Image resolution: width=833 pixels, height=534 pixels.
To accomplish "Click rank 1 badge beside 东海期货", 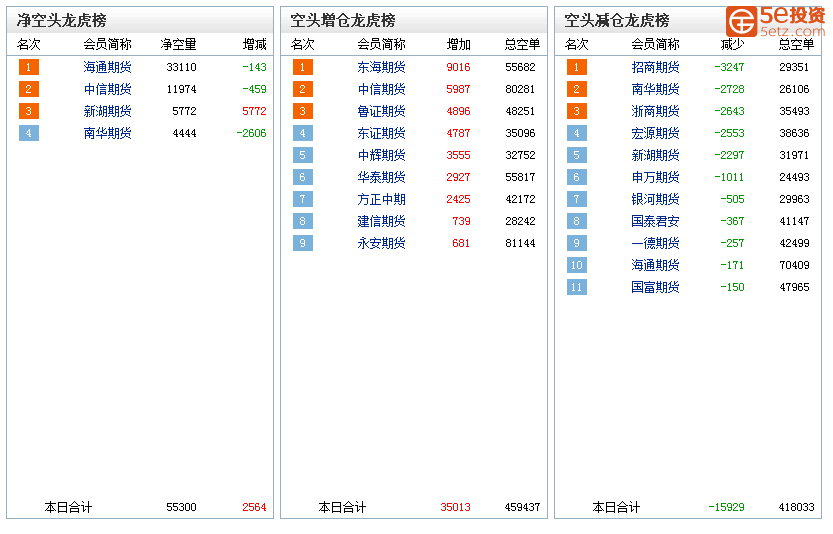I will 302,67.
